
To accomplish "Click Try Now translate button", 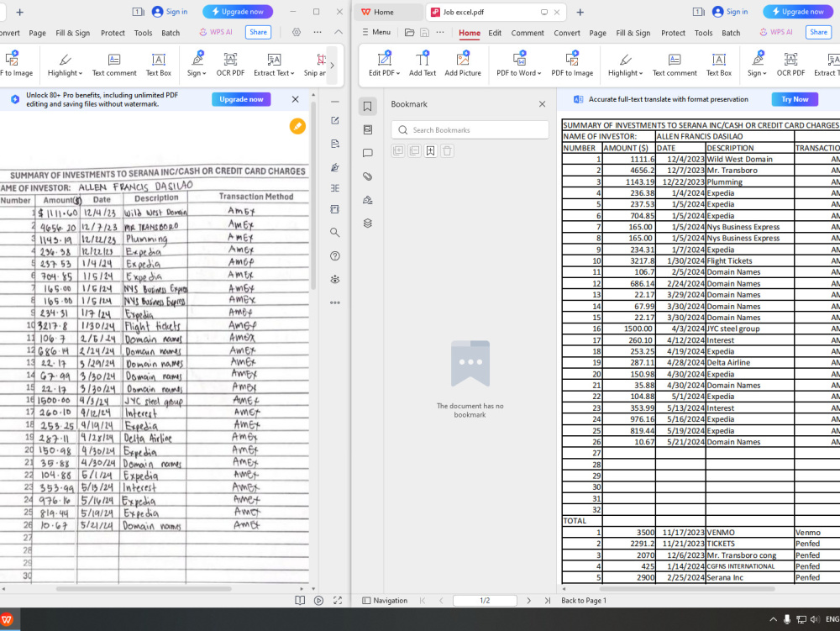I will pos(795,99).
